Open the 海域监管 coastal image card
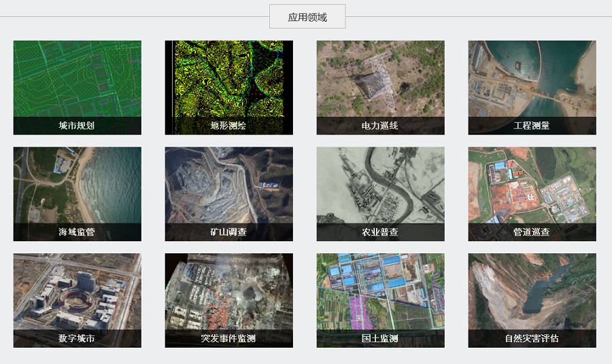This screenshot has height=364, width=612. (x=78, y=194)
